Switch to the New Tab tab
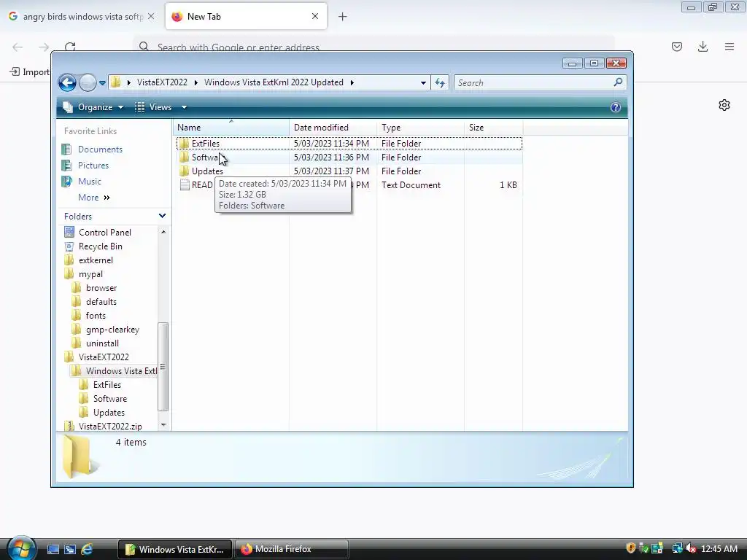This screenshot has height=560, width=747. click(247, 17)
